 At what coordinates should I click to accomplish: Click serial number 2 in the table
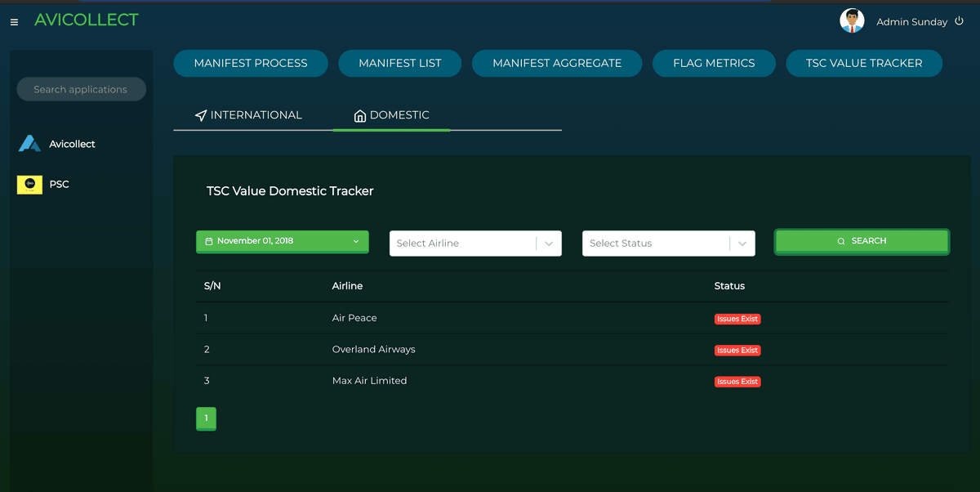[x=207, y=349]
